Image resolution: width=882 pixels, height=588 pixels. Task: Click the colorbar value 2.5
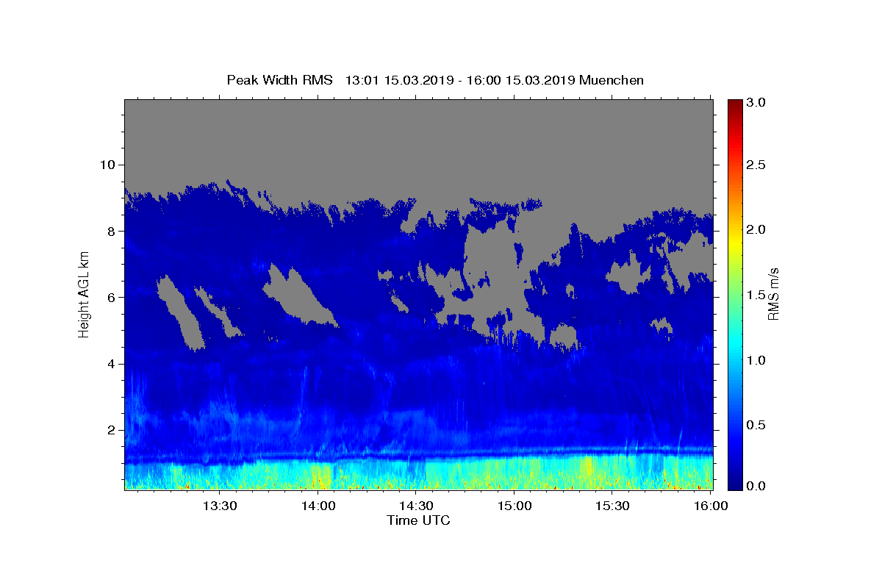point(758,165)
